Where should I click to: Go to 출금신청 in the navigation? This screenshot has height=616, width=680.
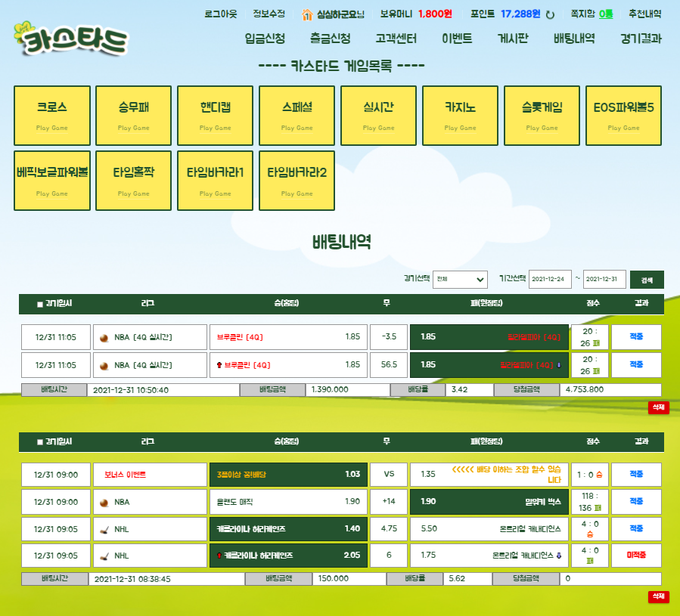point(330,39)
